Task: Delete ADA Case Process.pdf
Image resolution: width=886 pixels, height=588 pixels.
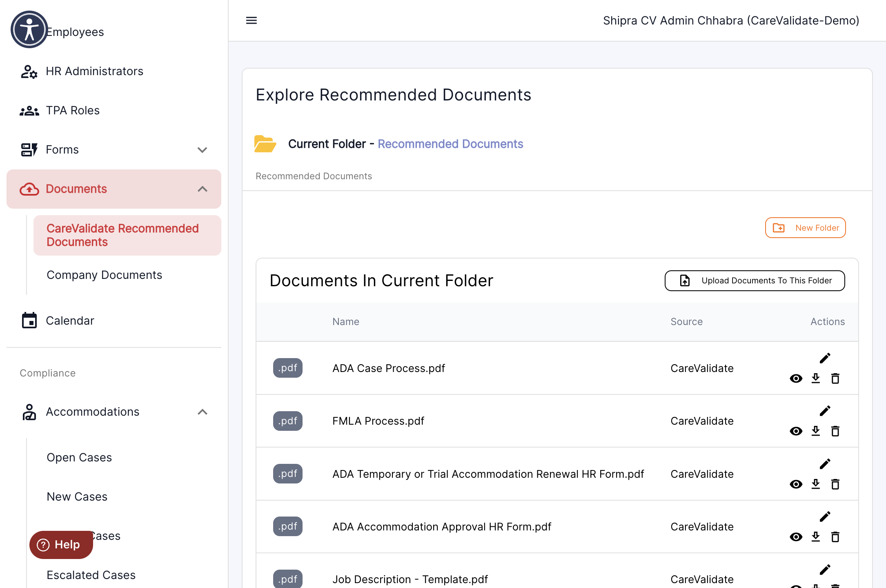Action: tap(835, 379)
